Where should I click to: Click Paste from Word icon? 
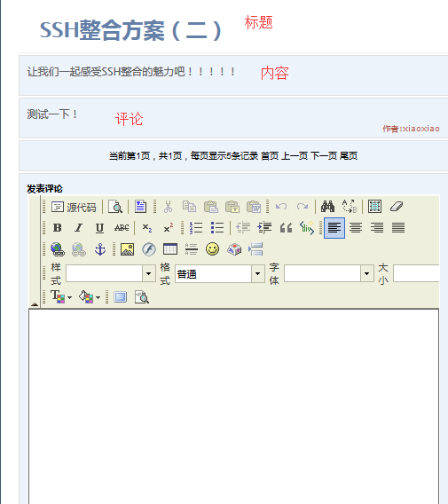pyautogui.click(x=254, y=207)
